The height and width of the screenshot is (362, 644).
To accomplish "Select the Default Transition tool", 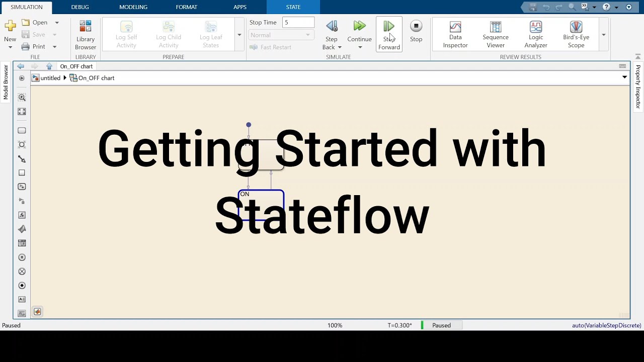I will click(x=22, y=158).
